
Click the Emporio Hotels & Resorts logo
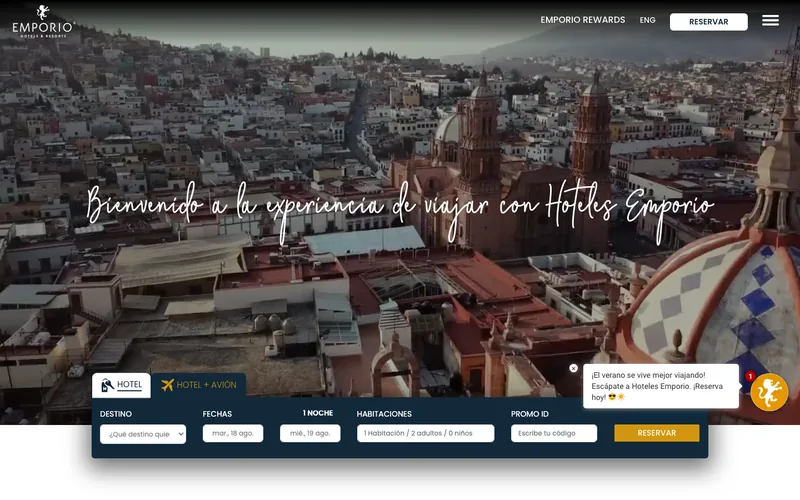[x=43, y=21]
